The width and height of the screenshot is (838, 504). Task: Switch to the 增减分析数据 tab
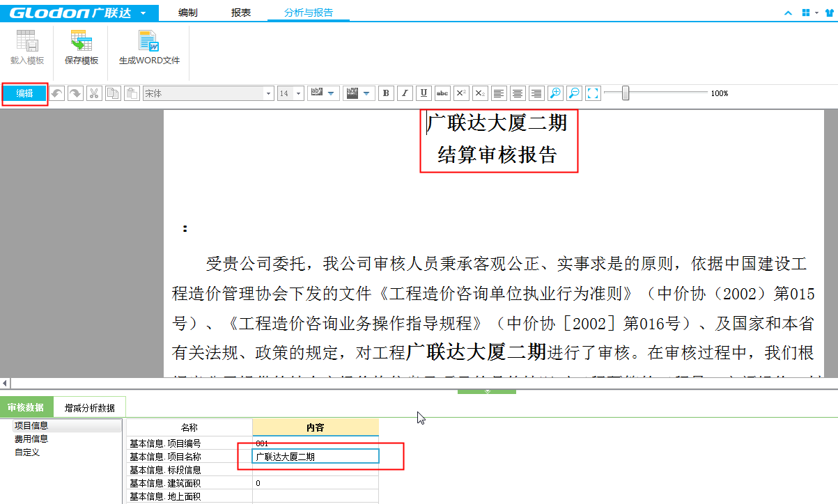90,408
